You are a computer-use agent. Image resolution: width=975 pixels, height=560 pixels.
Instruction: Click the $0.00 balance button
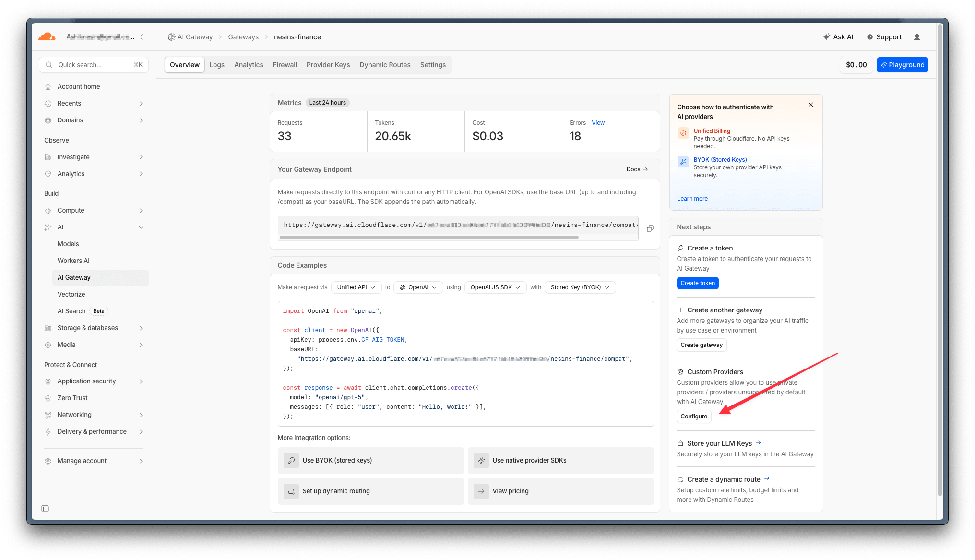pyautogui.click(x=856, y=65)
